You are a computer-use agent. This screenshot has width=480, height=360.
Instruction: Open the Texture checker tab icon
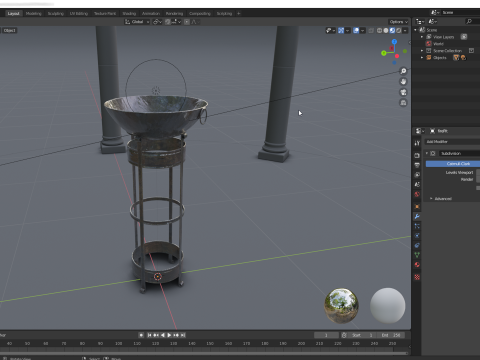pyautogui.click(x=417, y=277)
